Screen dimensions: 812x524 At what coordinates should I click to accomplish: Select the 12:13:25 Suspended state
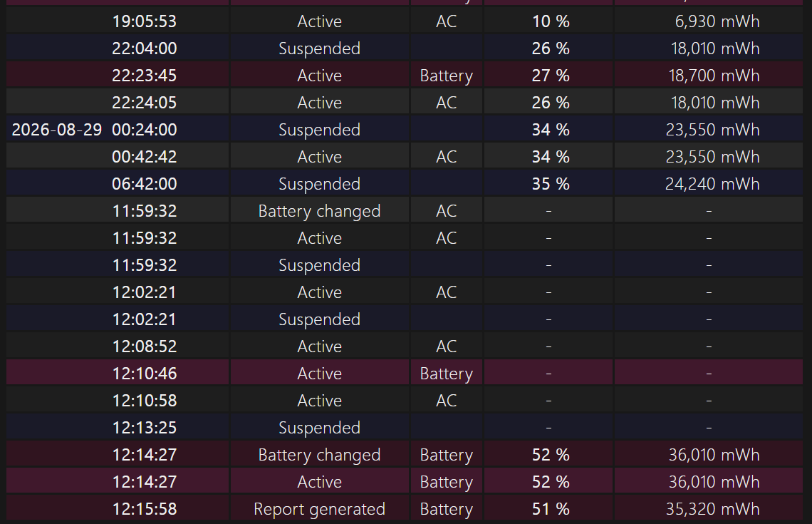coord(320,428)
